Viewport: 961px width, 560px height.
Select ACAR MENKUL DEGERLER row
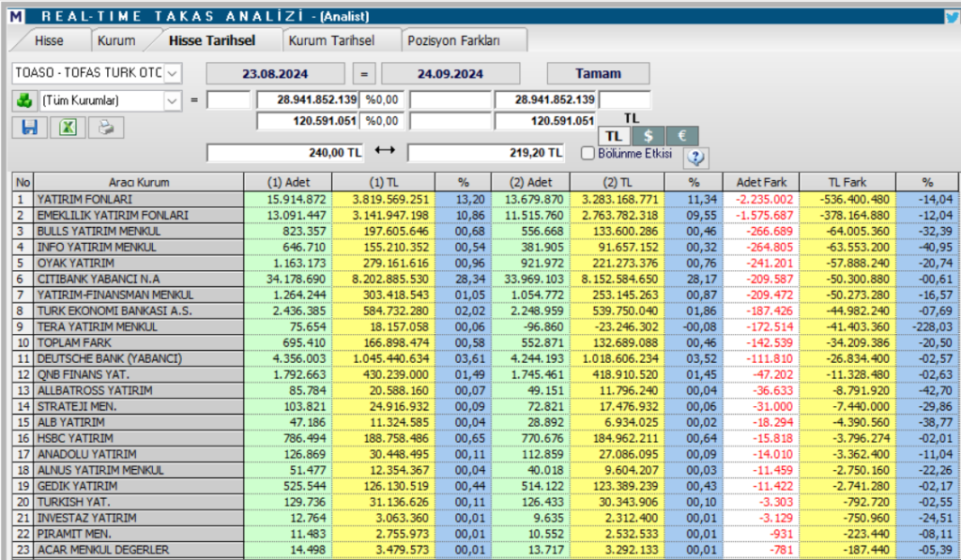coord(485,550)
